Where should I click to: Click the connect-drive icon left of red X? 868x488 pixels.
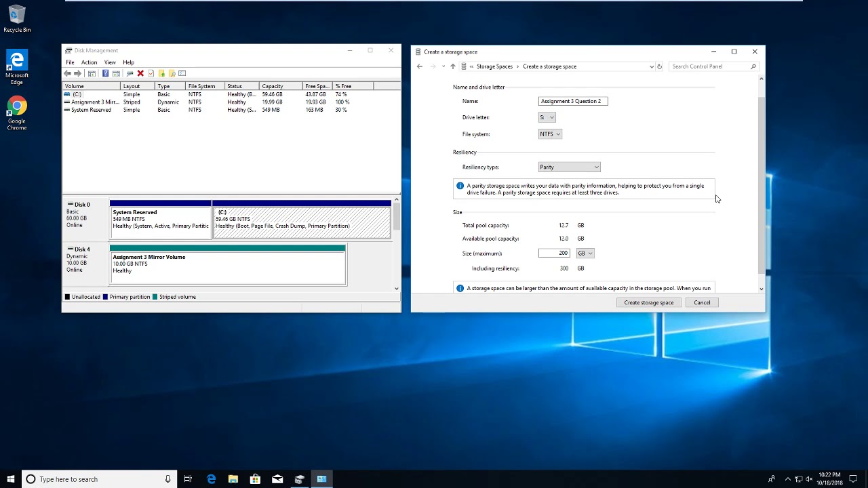coord(130,73)
